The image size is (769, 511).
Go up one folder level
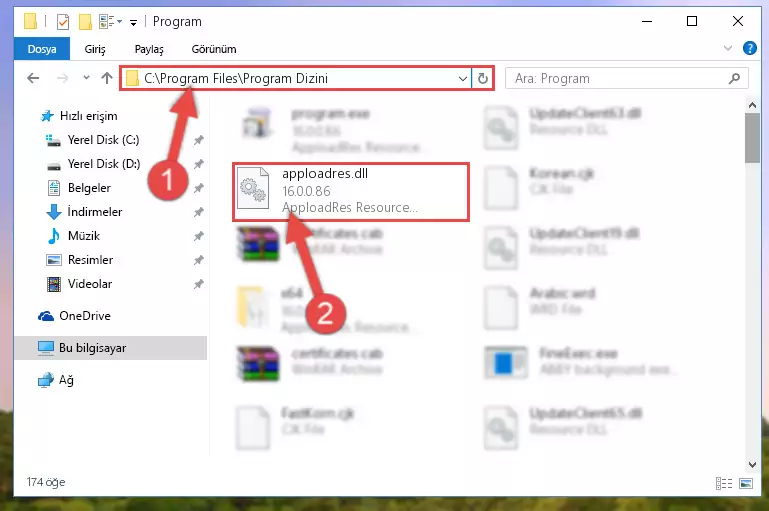click(x=107, y=78)
